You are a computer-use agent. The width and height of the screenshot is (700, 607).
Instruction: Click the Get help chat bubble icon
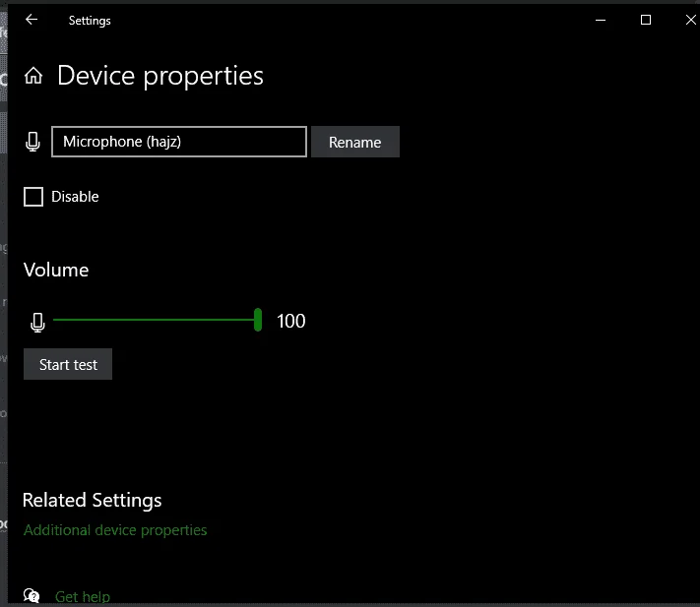coord(32,596)
